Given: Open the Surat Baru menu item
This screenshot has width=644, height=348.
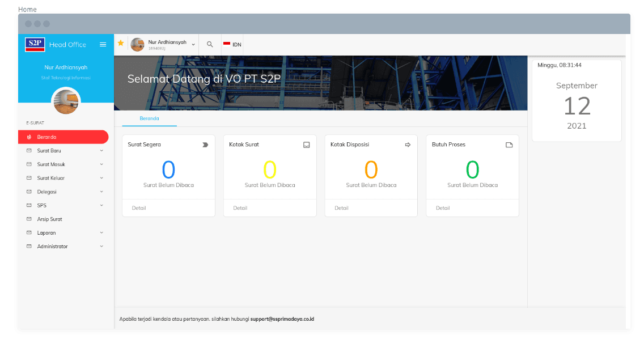Looking at the screenshot, I should click(x=66, y=151).
